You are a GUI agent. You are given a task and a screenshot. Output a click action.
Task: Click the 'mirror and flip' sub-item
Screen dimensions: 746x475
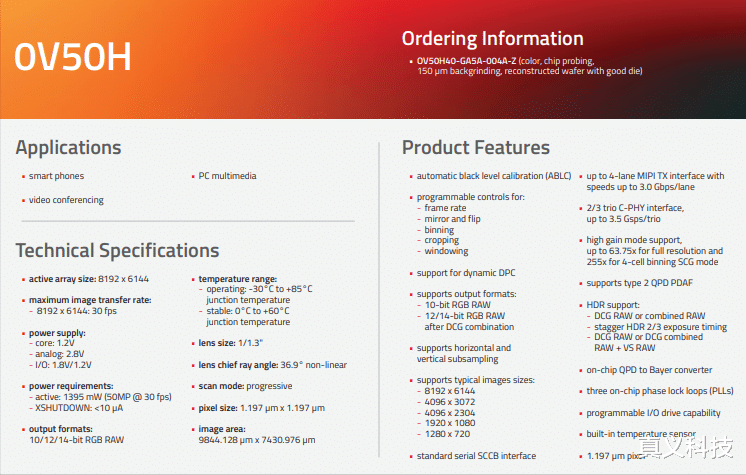452,219
